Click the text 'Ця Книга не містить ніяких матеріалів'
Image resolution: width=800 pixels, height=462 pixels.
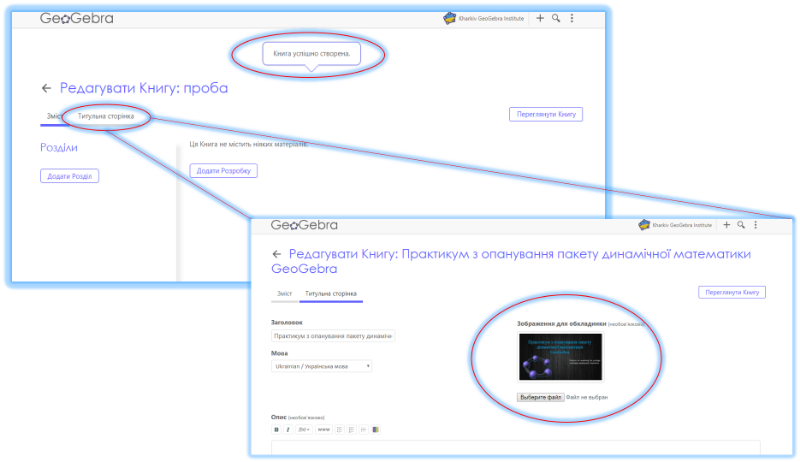[248, 144]
